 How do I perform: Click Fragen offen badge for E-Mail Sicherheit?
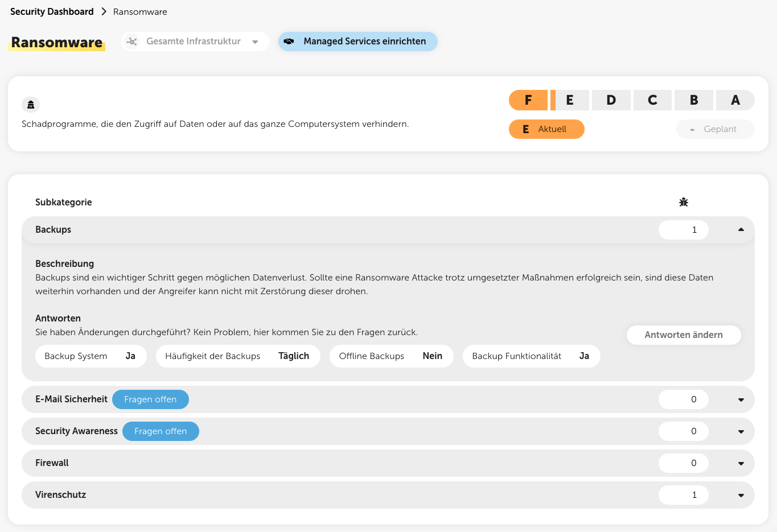[150, 399]
